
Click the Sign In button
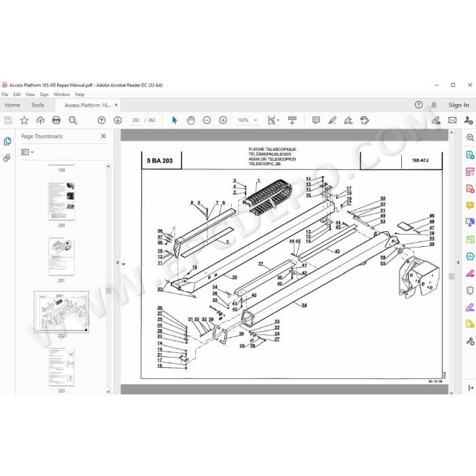(x=459, y=105)
